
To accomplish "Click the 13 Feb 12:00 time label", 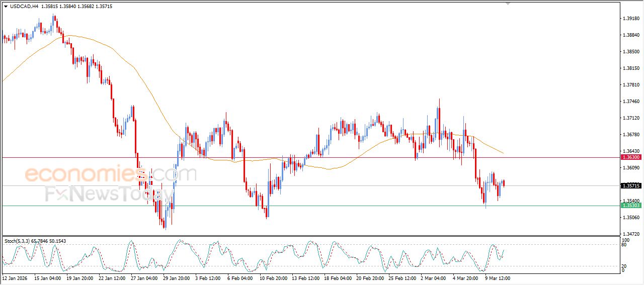I will point(305,278).
